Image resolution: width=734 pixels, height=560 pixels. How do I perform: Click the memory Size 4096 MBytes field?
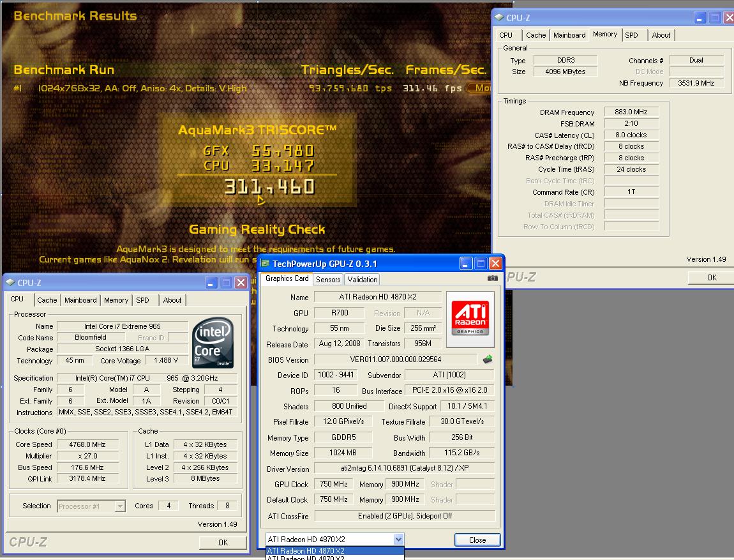(565, 72)
